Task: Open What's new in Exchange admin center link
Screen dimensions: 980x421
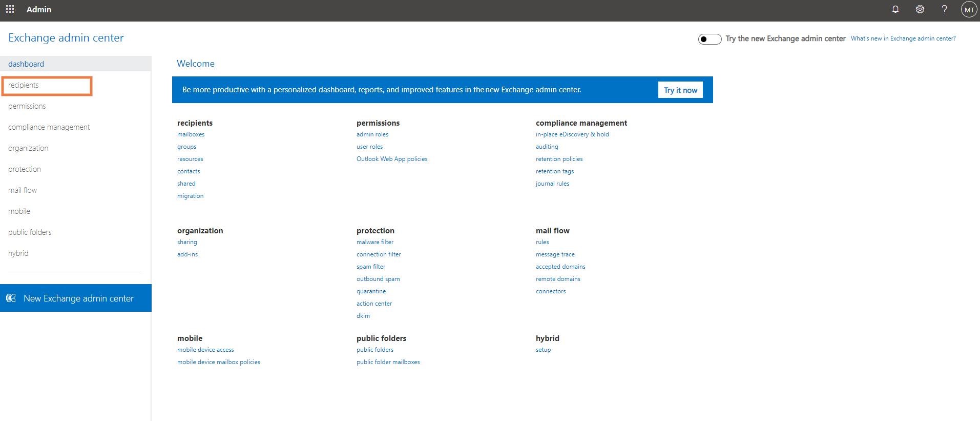Action: [903, 38]
